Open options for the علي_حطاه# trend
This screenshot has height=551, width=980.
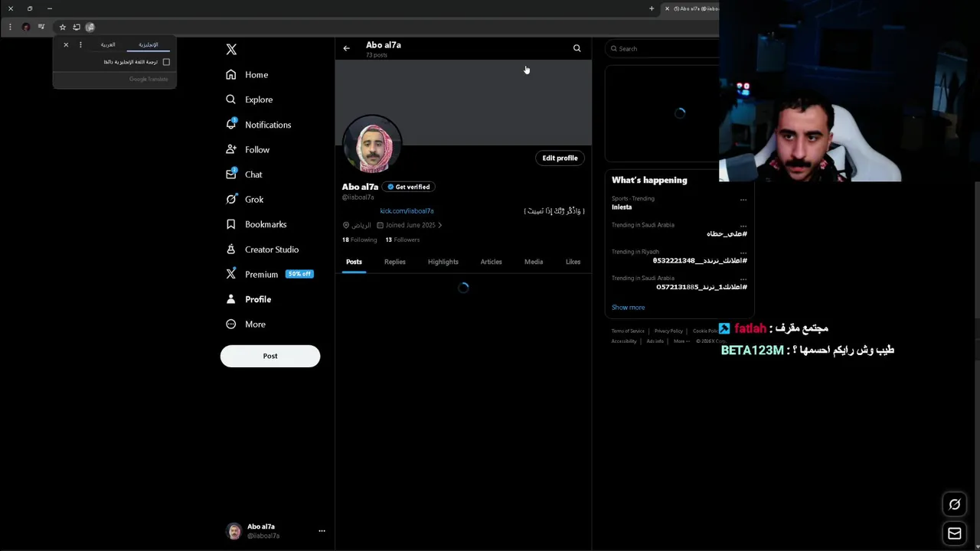coord(743,226)
